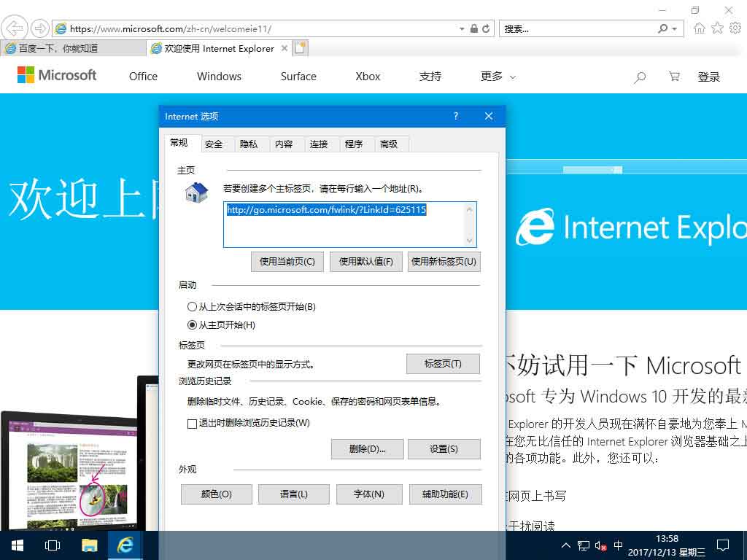Open the IE Home button

point(699,28)
